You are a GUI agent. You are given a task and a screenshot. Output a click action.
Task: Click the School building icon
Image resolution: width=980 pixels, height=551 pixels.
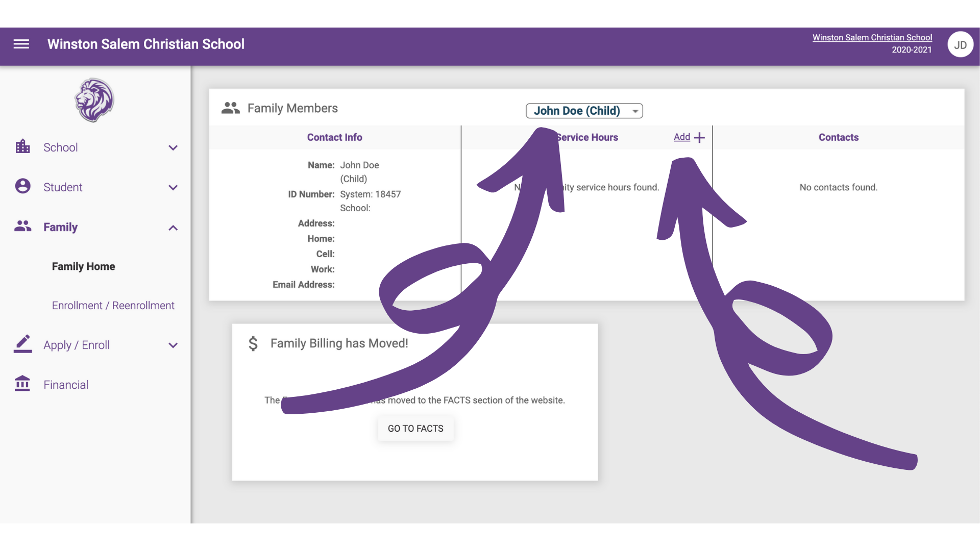coord(22,147)
